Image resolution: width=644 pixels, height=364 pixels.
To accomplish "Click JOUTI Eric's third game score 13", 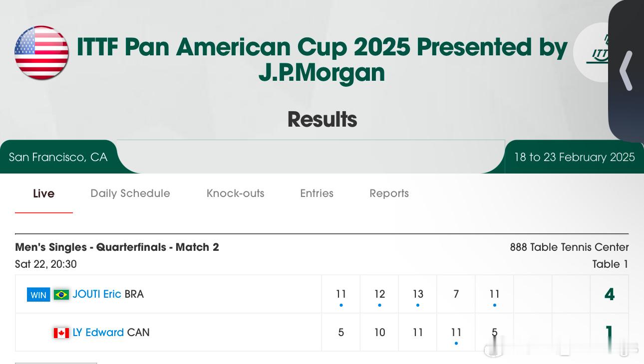I will [x=418, y=294].
